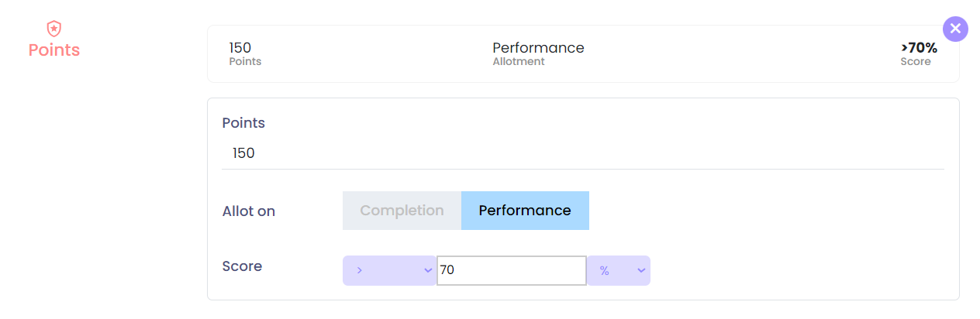Click the 150 value in summary bar

click(240, 48)
